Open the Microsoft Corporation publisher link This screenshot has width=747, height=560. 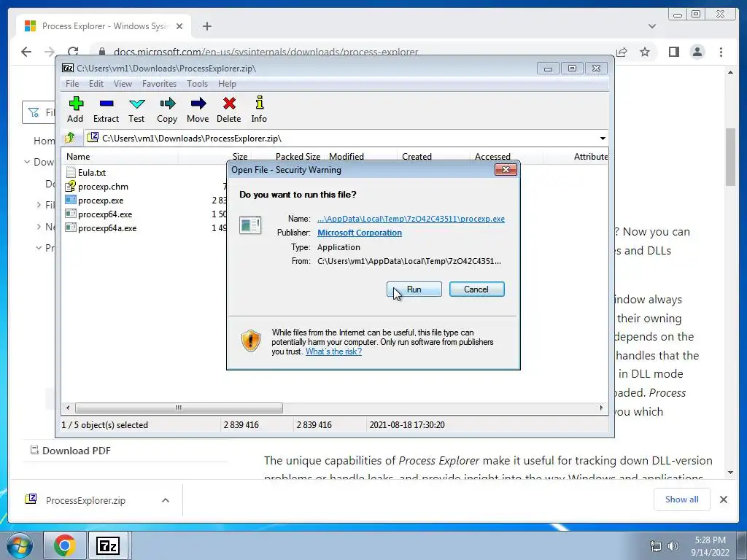coord(360,233)
